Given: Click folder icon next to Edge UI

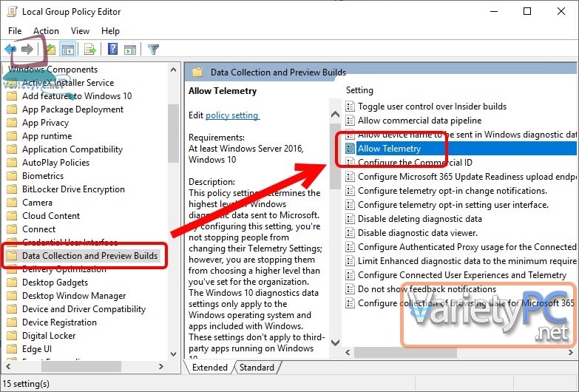Looking at the screenshot, I should click(12, 349).
